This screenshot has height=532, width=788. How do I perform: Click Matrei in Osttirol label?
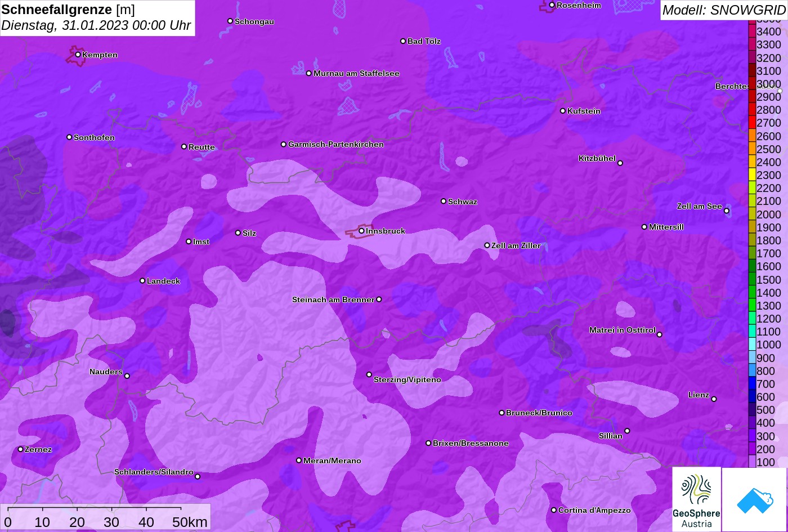click(623, 330)
